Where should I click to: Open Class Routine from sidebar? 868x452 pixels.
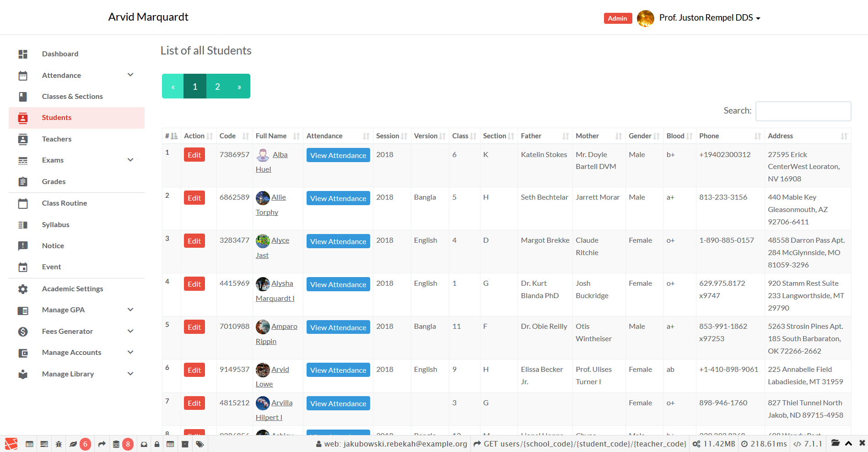[x=65, y=203]
